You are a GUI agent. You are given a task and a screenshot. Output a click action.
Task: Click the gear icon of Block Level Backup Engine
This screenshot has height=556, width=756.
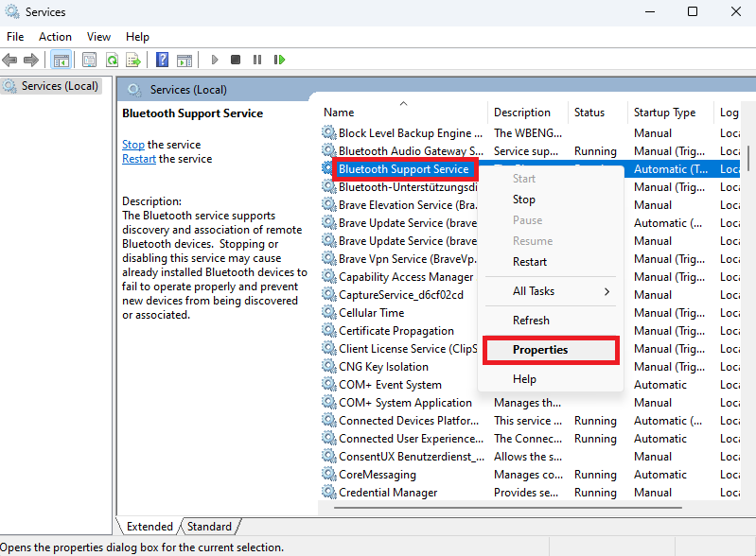tap(329, 132)
